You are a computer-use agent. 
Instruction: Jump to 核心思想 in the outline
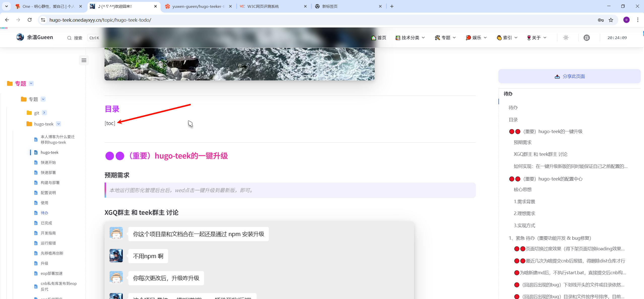(x=523, y=190)
